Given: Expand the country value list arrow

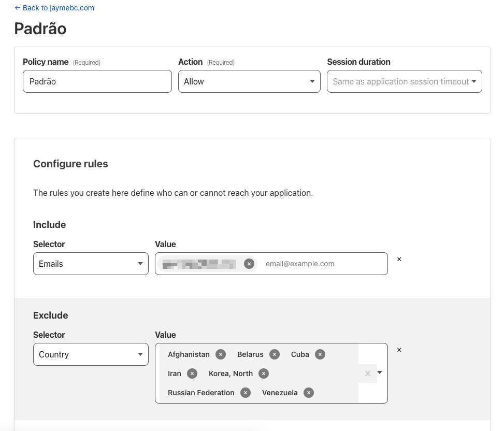Looking at the screenshot, I should [380, 372].
